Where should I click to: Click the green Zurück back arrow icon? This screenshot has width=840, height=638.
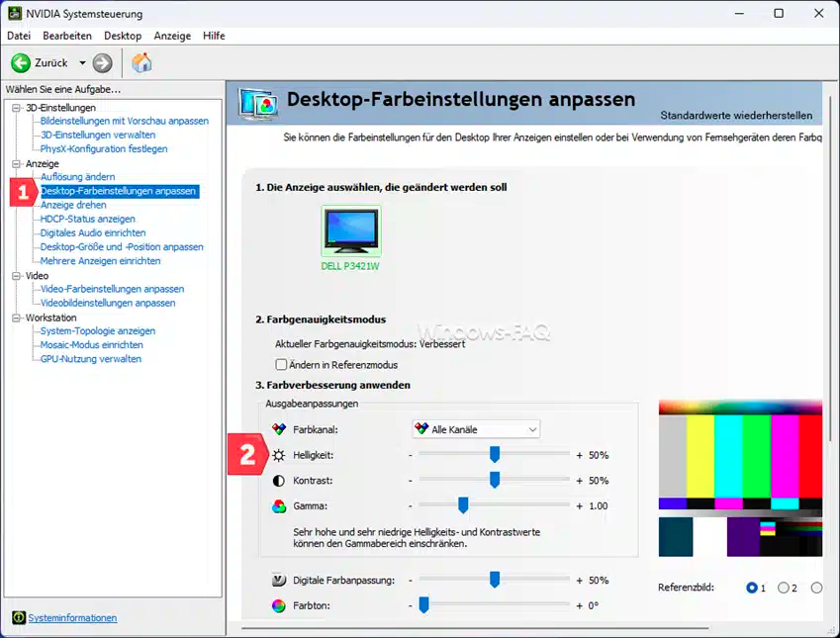click(x=21, y=62)
